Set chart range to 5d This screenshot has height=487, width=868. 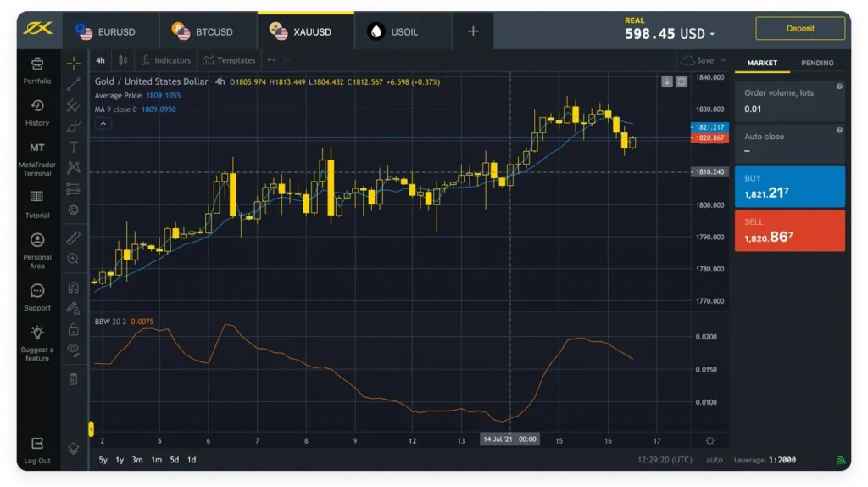tap(175, 460)
